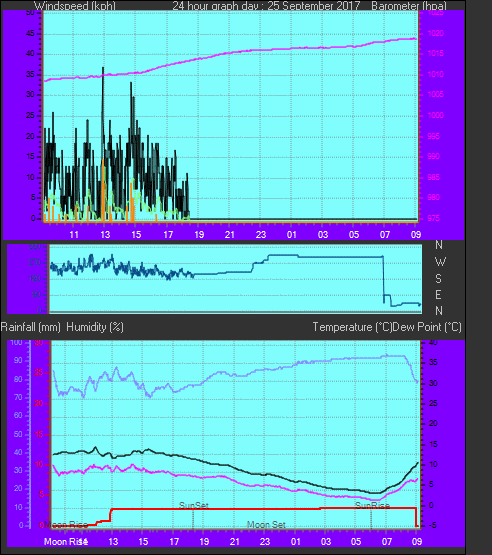Click the E compass label on direction chart
The width and height of the screenshot is (492, 555).
(439, 294)
